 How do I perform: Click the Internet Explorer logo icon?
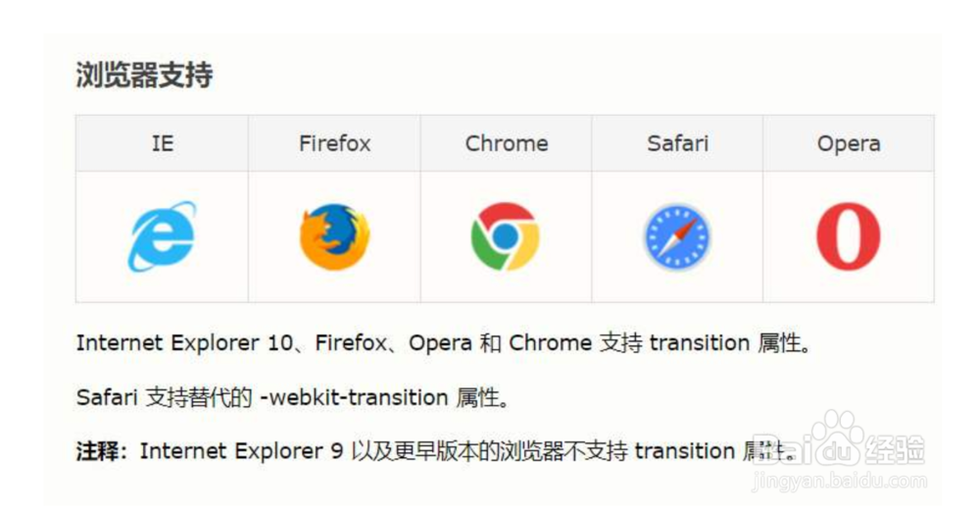[162, 236]
